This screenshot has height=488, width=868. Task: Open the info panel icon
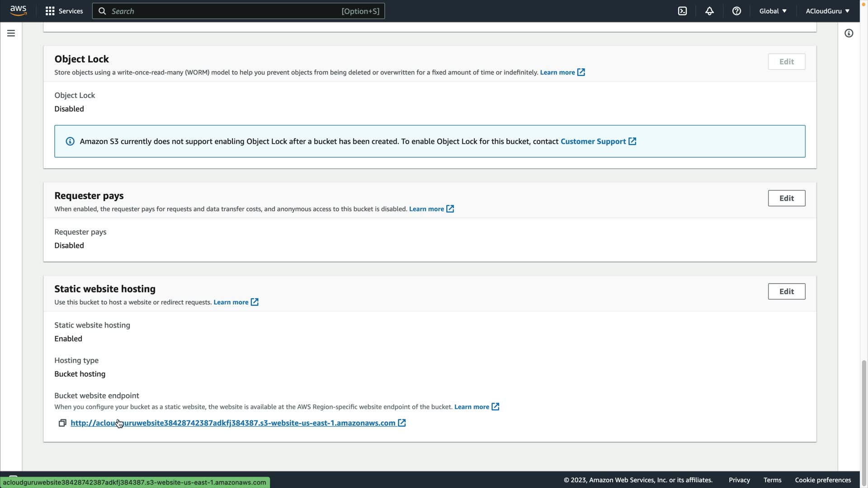point(849,33)
